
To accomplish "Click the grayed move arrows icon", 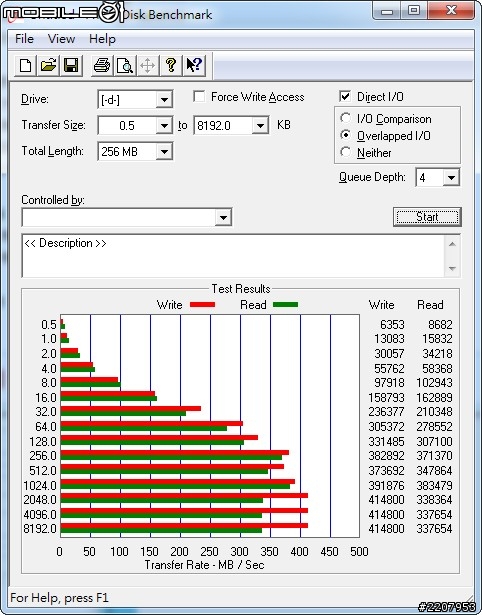I will [147, 65].
